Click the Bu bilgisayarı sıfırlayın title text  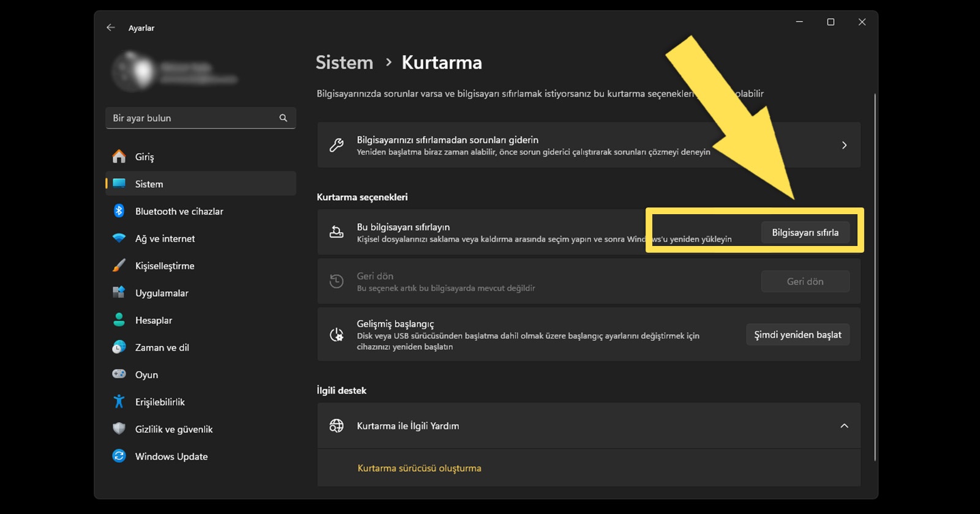point(403,227)
